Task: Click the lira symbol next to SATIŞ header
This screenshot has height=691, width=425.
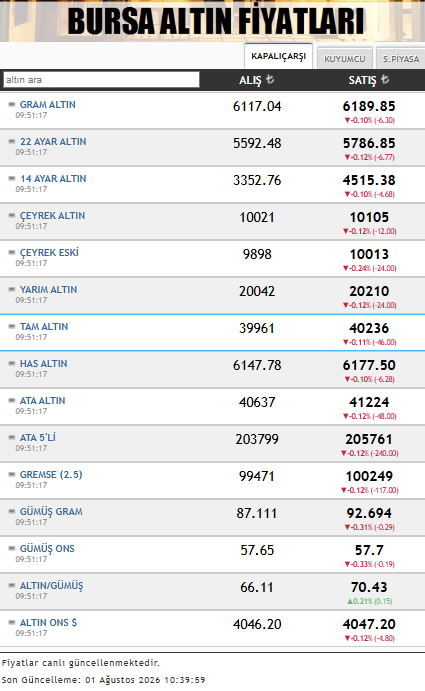Action: [x=385, y=79]
